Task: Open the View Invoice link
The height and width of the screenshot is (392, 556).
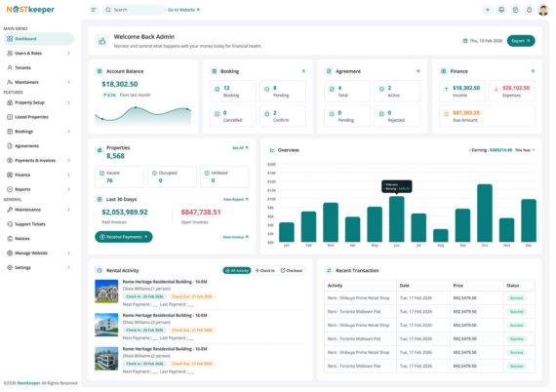Action: [235, 237]
